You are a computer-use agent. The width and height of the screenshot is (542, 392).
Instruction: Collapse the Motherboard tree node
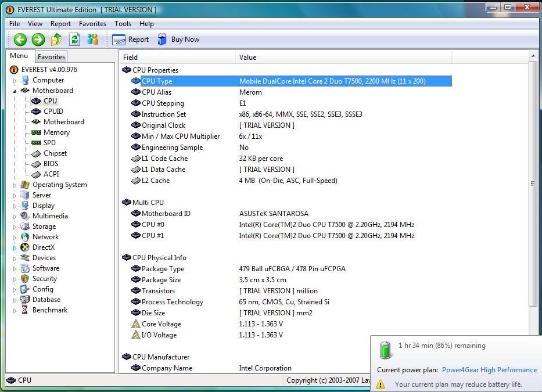pos(15,91)
